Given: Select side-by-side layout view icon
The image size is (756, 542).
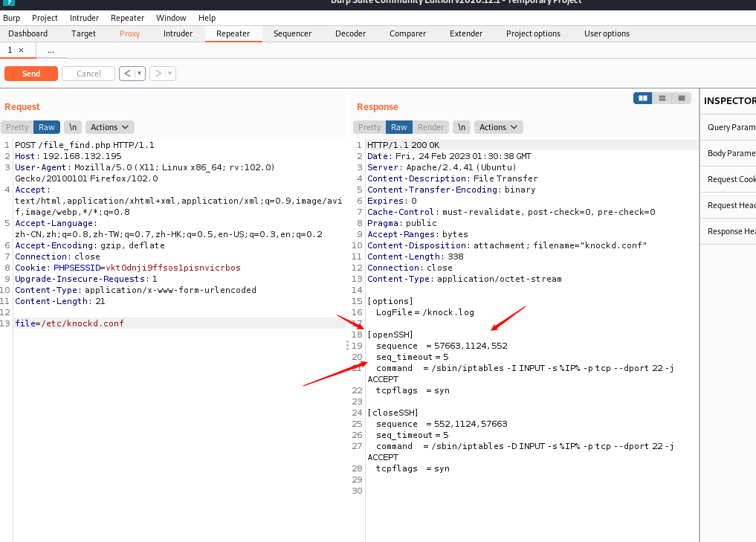Looking at the screenshot, I should [x=643, y=98].
